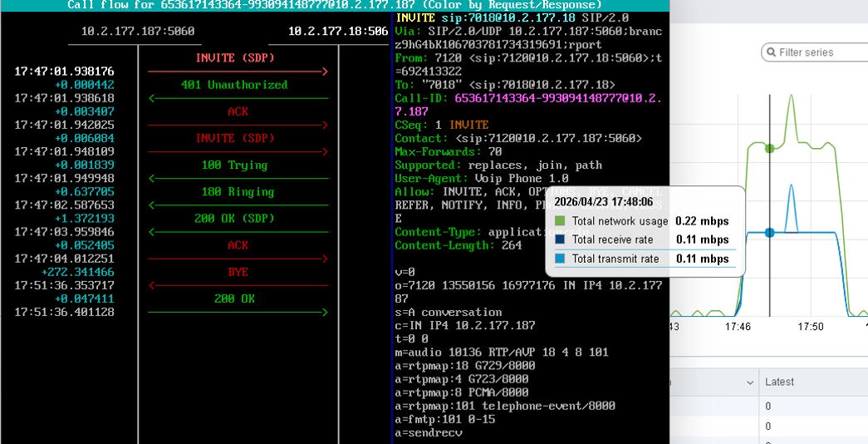Click the tooltip date 2026/04/23 17:48:06
This screenshot has height=444, width=868.
603,202
